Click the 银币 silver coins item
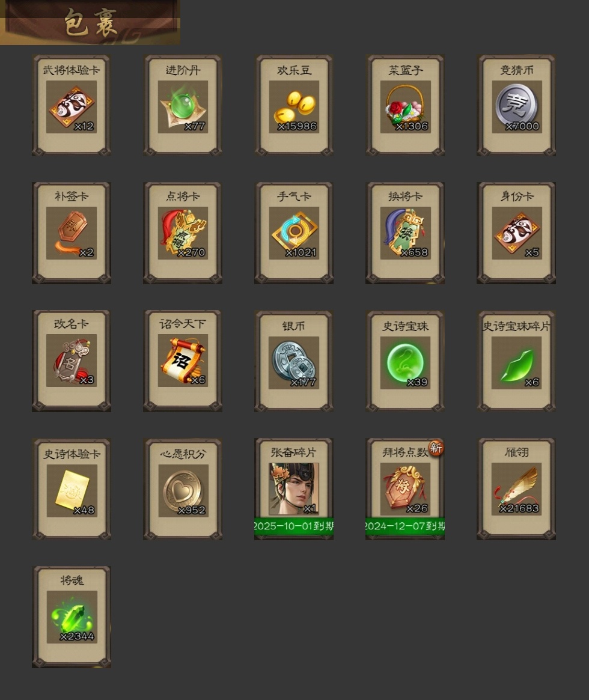Viewport: 589px width, 700px height. pos(294,361)
